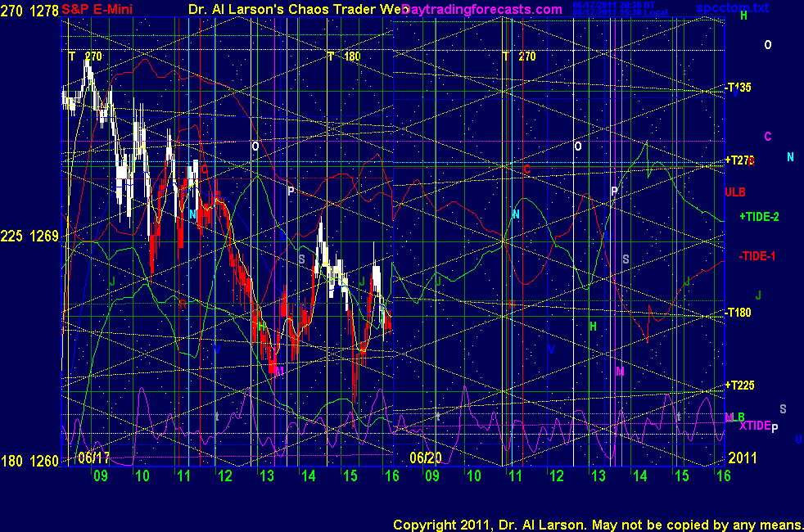Click the red ULB label

click(x=734, y=192)
